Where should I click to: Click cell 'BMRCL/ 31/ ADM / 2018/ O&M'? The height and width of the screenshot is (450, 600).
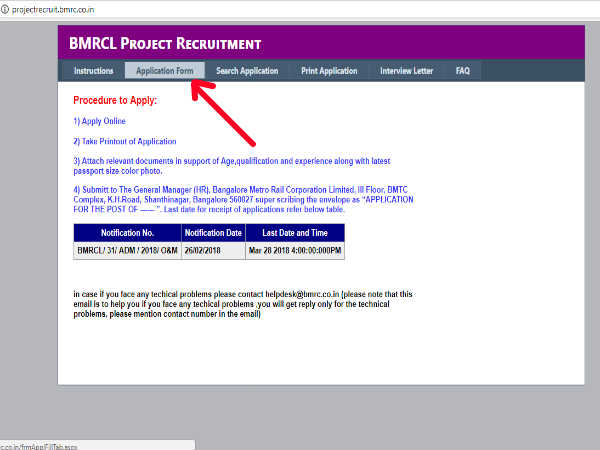(127, 251)
